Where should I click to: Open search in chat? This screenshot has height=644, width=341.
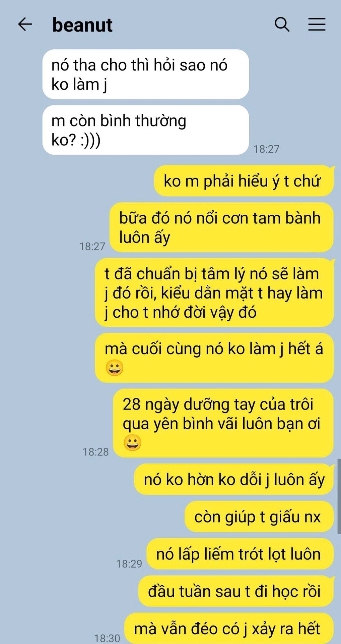click(282, 24)
